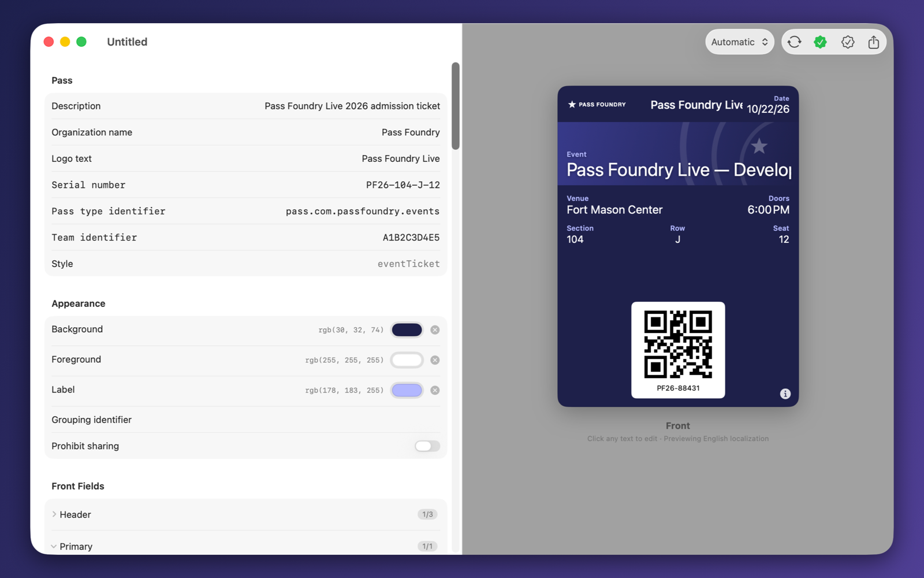Viewport: 924px width, 578px height.
Task: Click the rgb(178, 183, 255) label value
Action: pyautogui.click(x=344, y=390)
